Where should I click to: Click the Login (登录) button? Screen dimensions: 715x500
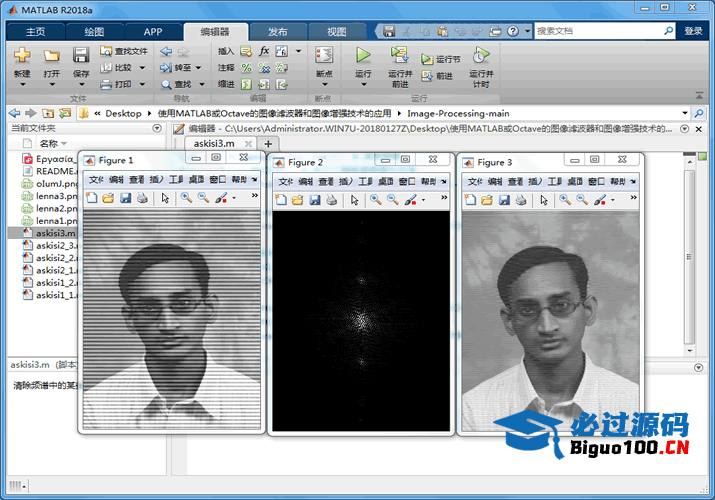tap(693, 31)
